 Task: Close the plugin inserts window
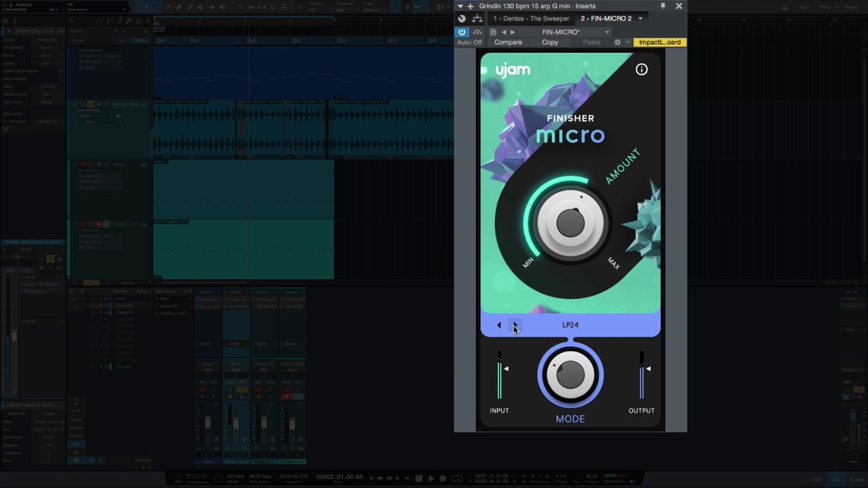[679, 6]
